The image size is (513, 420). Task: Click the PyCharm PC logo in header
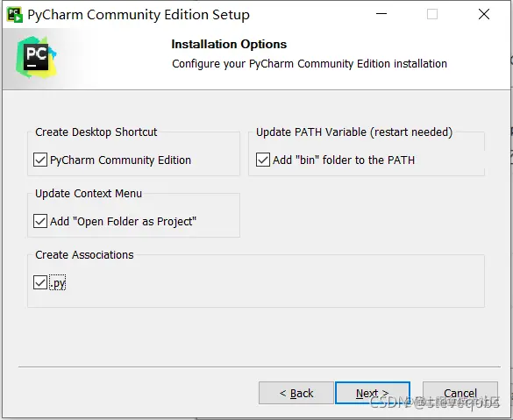coord(36,57)
